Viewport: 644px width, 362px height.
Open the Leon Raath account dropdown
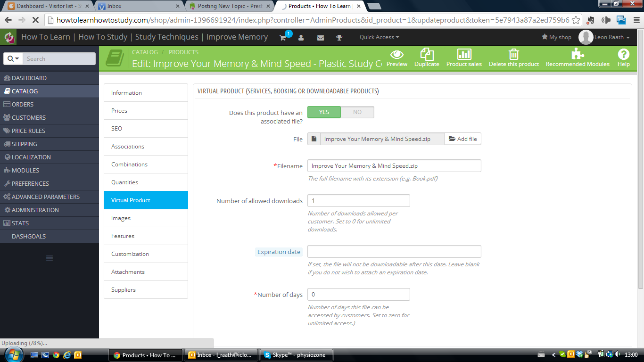[x=612, y=37]
